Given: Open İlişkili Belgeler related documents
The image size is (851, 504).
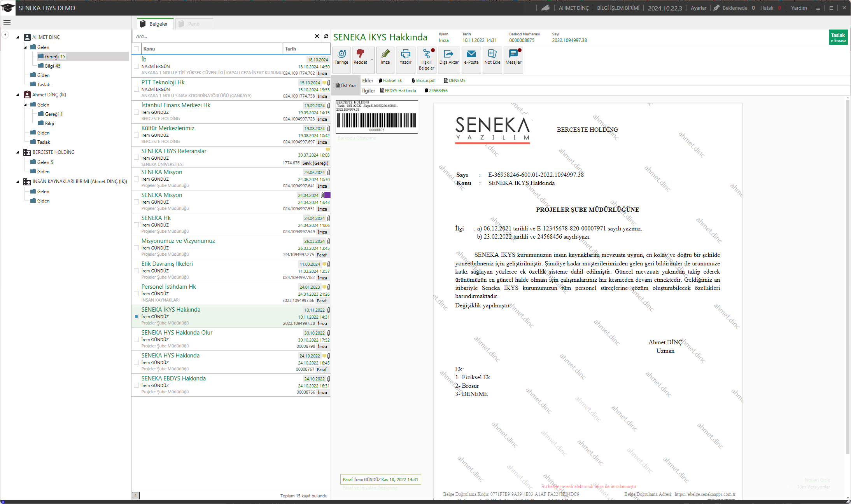Looking at the screenshot, I should point(426,59).
